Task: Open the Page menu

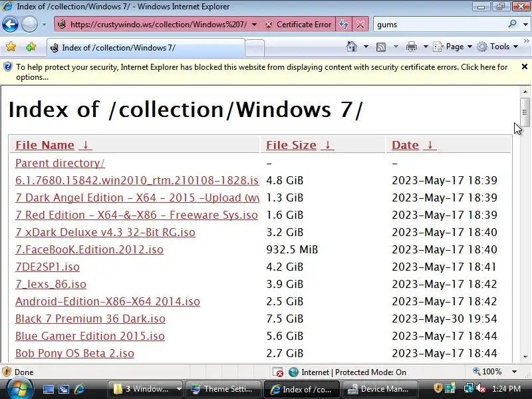Action: point(453,47)
